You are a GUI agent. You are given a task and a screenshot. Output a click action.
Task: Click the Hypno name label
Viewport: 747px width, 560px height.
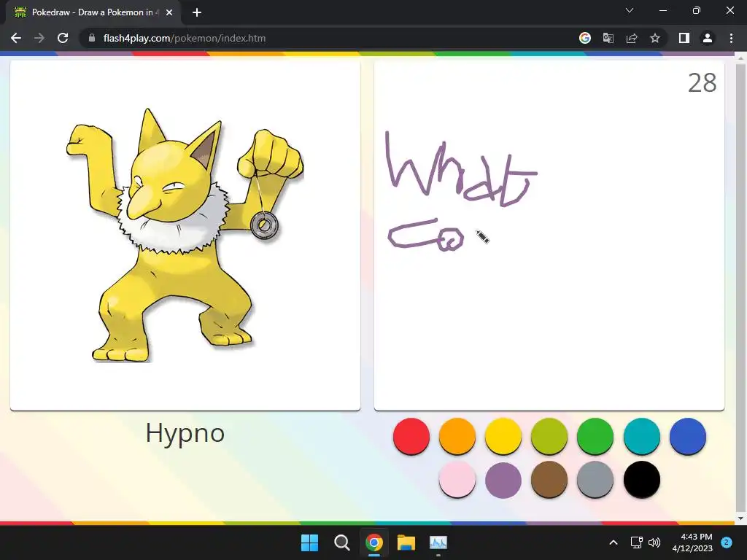(x=185, y=433)
